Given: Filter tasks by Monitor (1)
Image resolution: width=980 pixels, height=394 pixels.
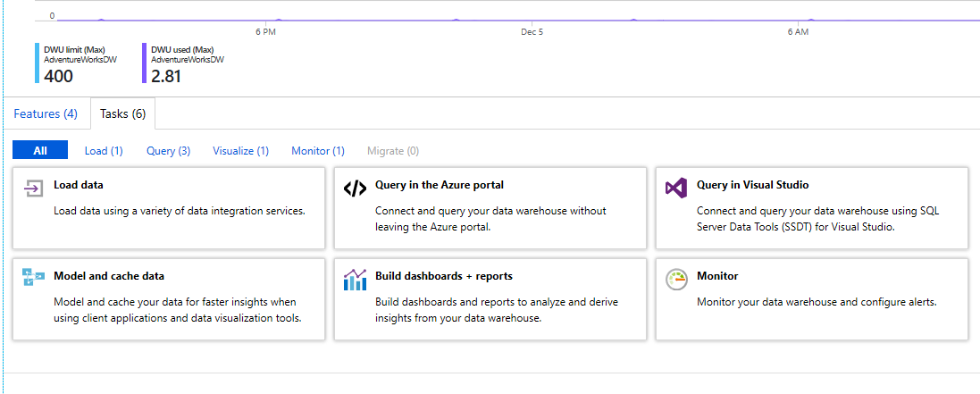Looking at the screenshot, I should [x=318, y=151].
